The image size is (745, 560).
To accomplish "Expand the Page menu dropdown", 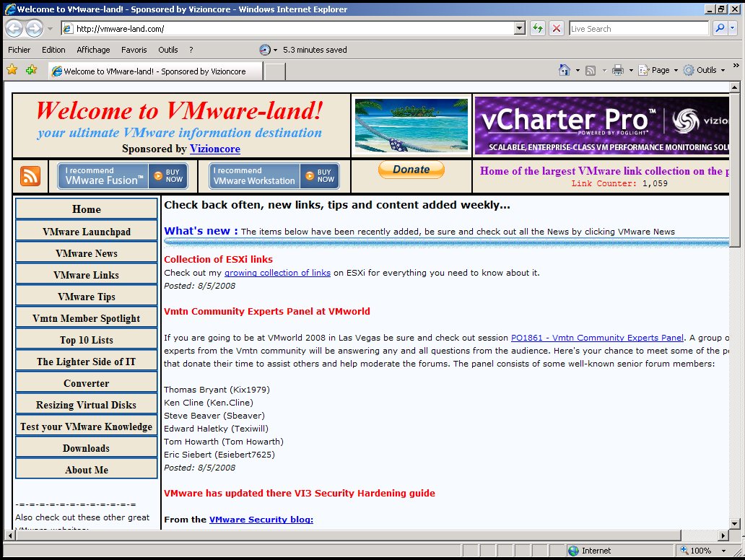I will pos(676,70).
